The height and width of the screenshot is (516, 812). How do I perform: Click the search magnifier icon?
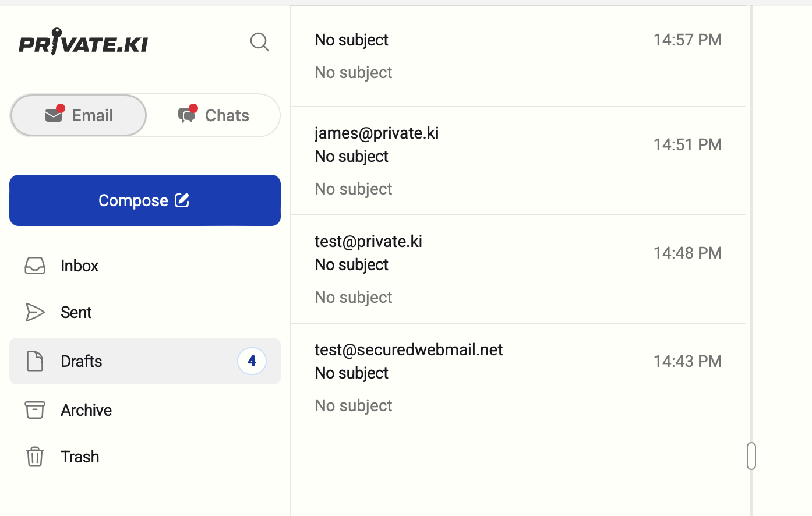coord(259,42)
